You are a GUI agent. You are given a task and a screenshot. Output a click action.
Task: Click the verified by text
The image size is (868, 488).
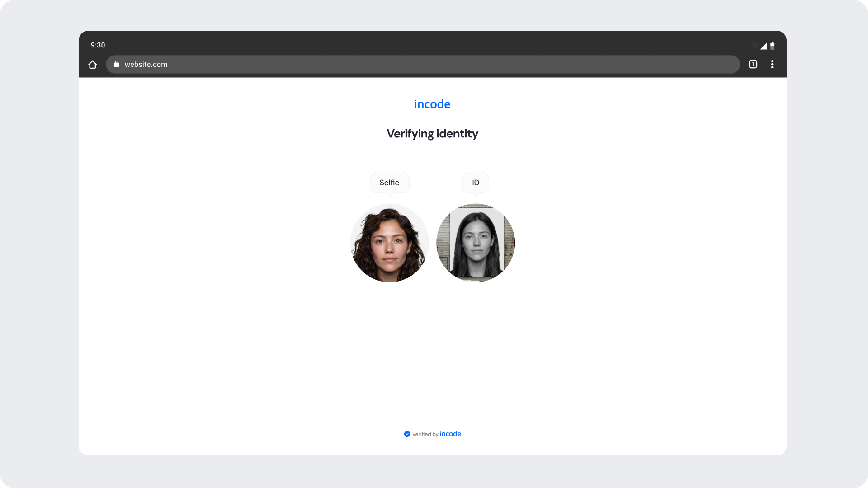[425, 434]
